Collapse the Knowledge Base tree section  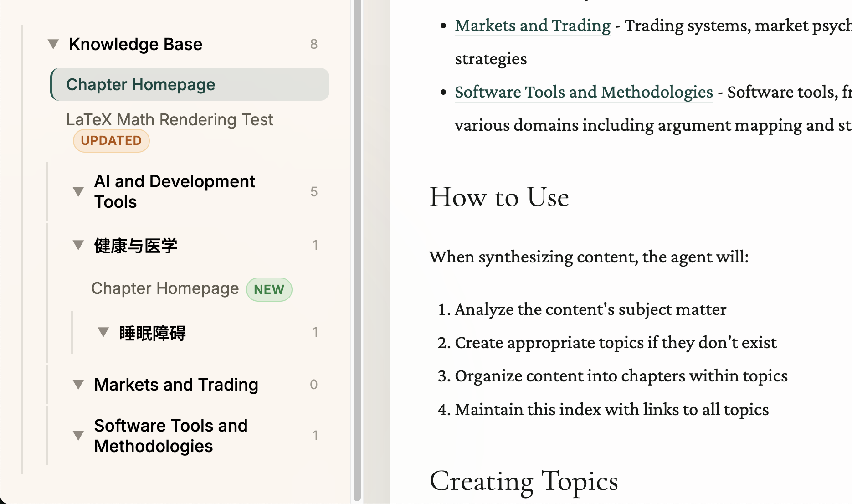tap(53, 44)
